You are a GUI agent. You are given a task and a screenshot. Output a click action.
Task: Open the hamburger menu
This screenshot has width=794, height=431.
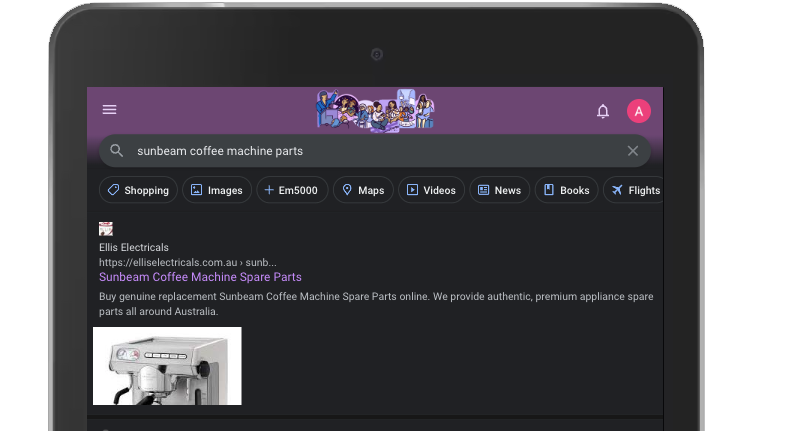coord(110,110)
